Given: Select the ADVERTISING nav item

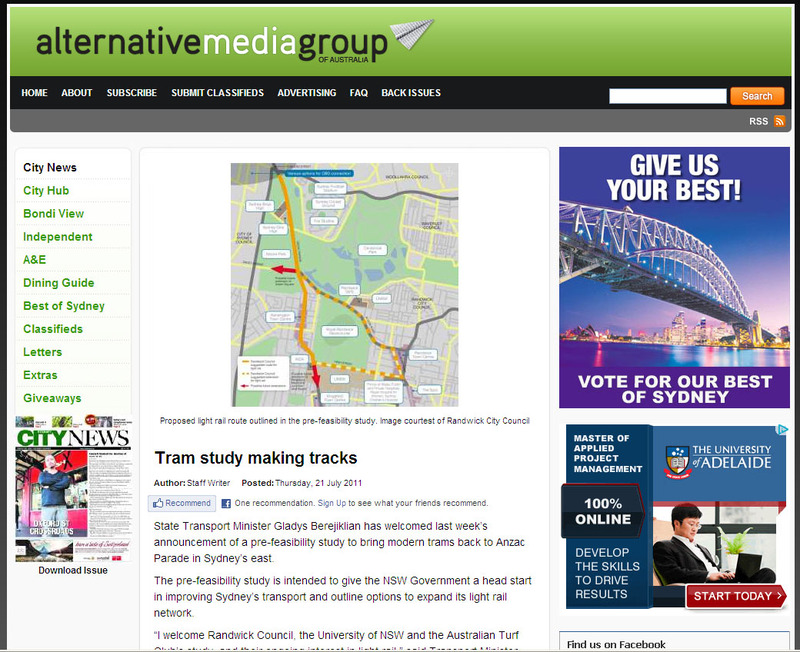Looking at the screenshot, I should (306, 93).
